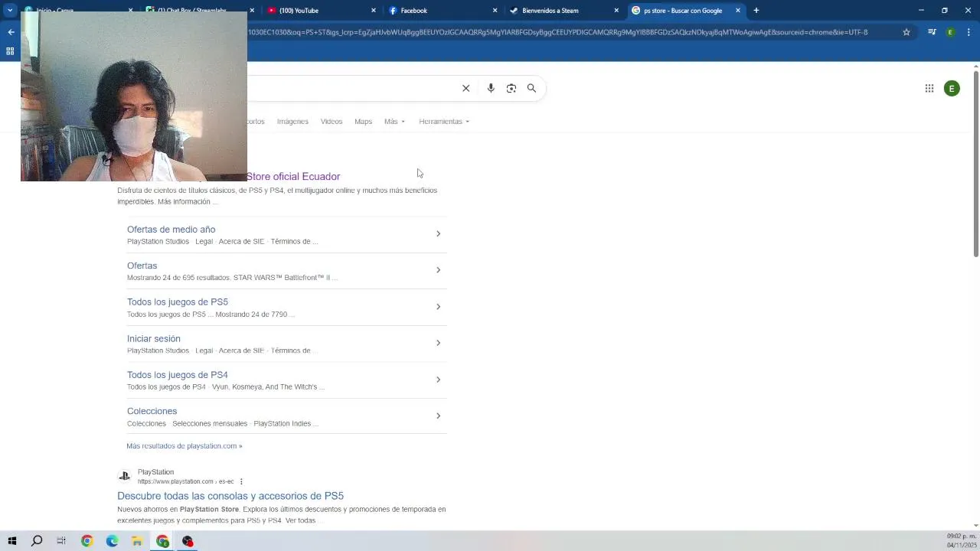Close the YouTube tab
Screen dimensions: 980x551
pos(374,11)
